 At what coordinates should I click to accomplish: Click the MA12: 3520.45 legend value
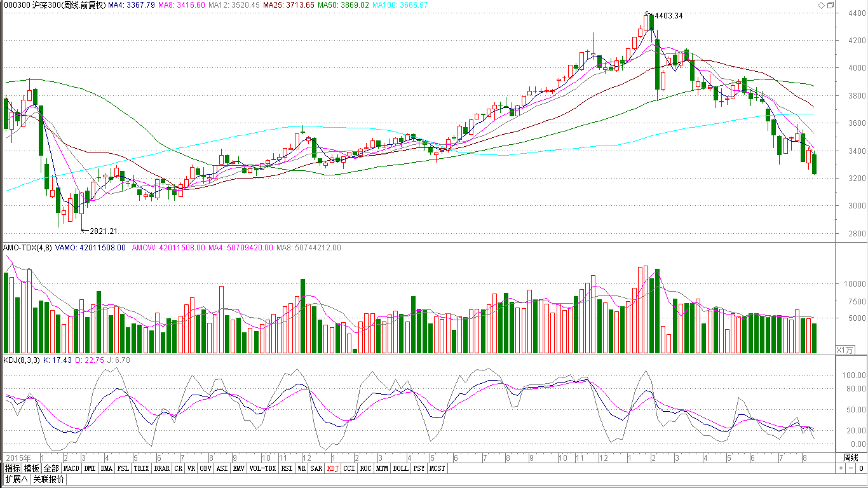click(x=234, y=5)
